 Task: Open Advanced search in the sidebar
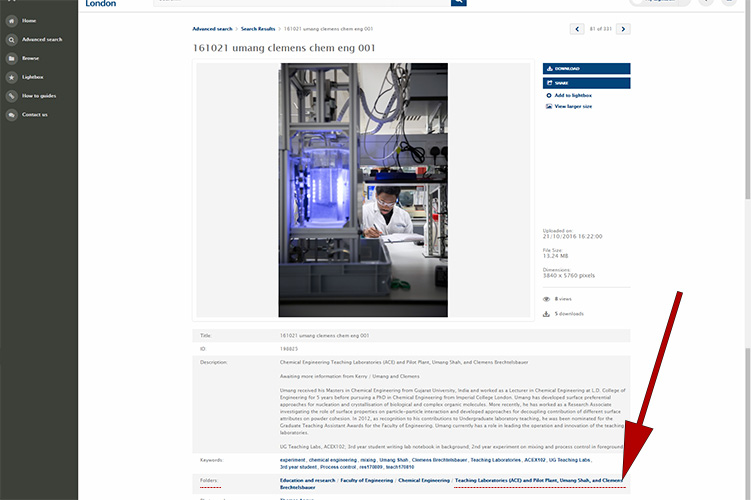[x=41, y=40]
